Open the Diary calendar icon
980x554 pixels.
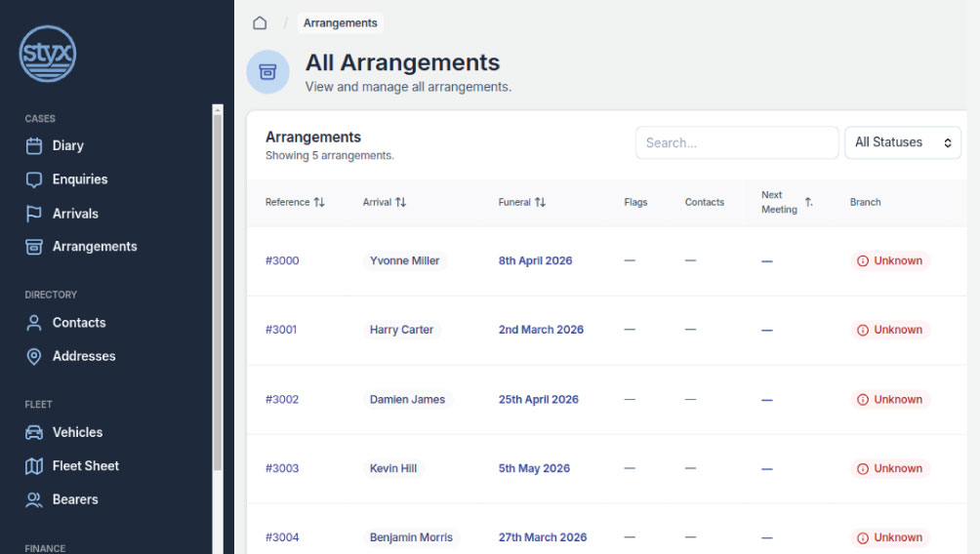(34, 146)
